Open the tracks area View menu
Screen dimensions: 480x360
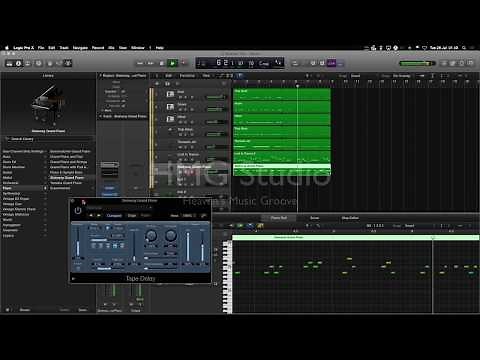point(206,76)
